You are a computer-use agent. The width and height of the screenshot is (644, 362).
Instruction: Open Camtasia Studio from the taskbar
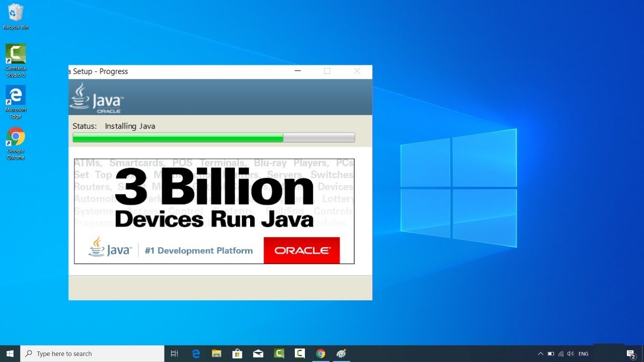pos(279,353)
